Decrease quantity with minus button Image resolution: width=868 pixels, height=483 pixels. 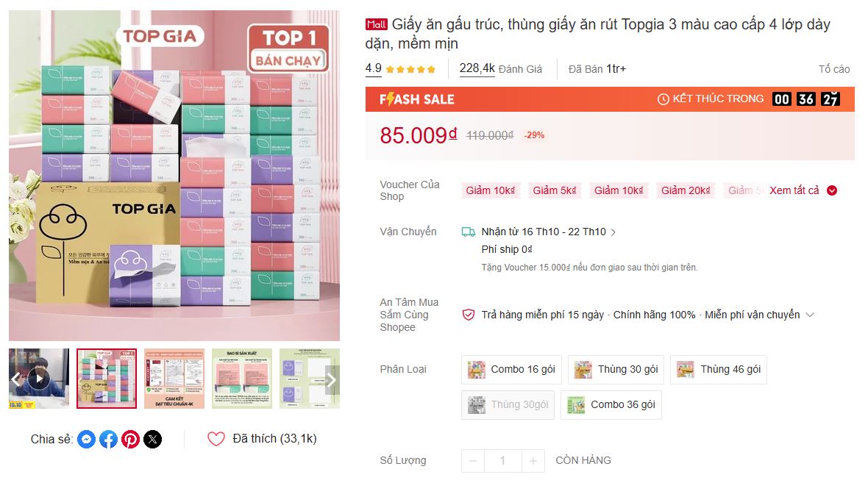coord(472,461)
